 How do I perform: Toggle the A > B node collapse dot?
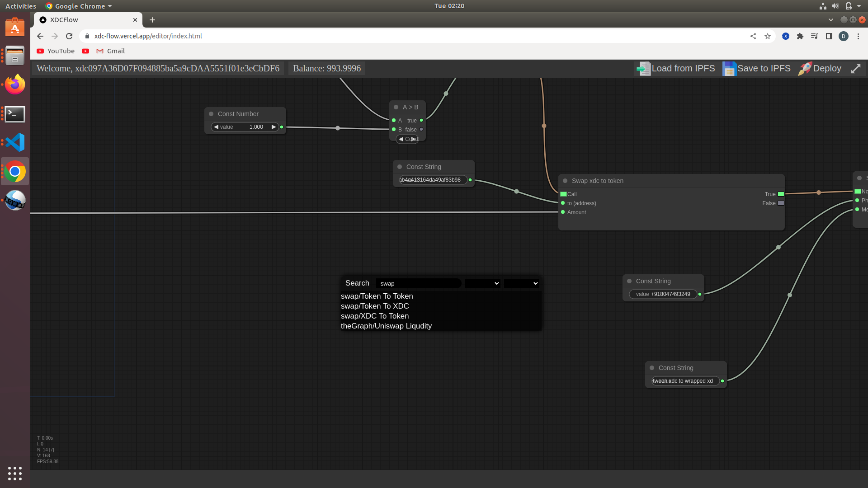[396, 107]
